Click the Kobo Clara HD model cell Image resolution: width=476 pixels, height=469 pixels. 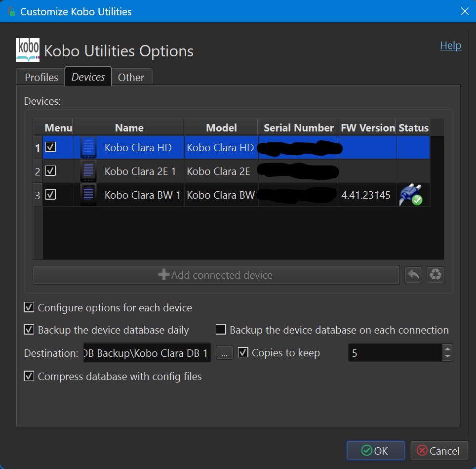(221, 148)
